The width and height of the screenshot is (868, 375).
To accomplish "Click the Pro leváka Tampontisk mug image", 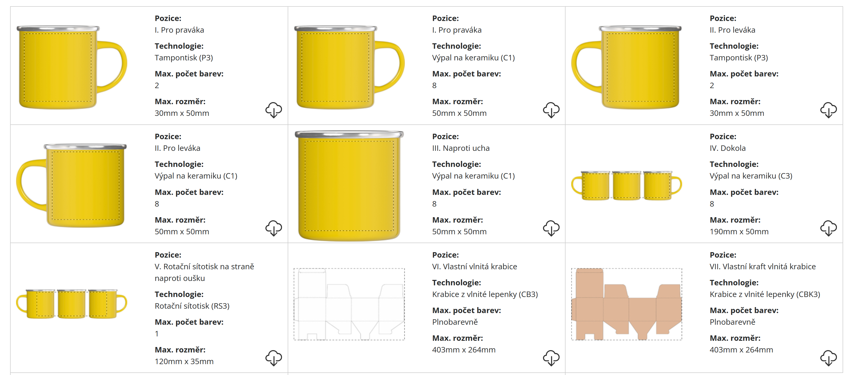I will [626, 67].
